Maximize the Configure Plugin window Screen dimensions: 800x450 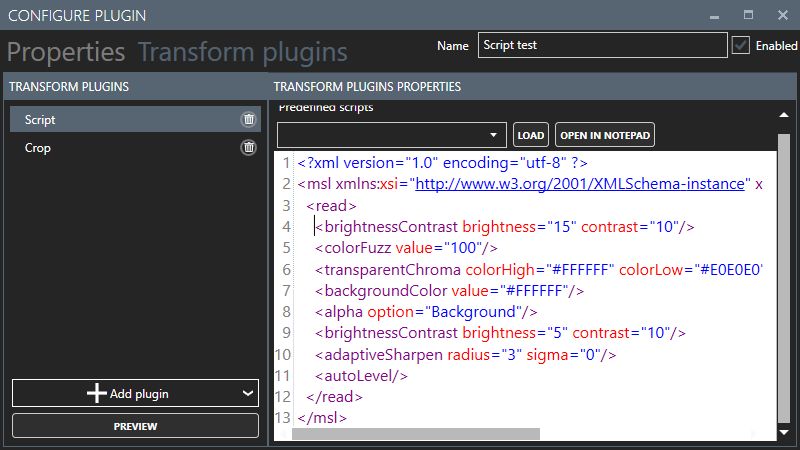748,17
